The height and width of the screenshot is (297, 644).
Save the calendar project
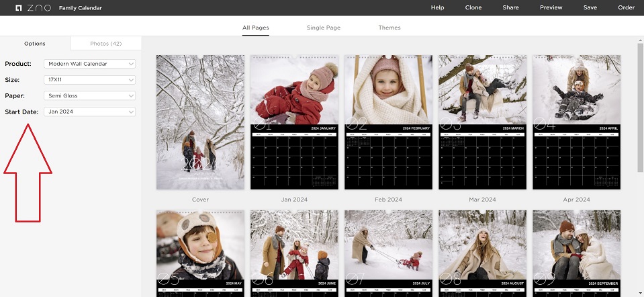point(590,7)
